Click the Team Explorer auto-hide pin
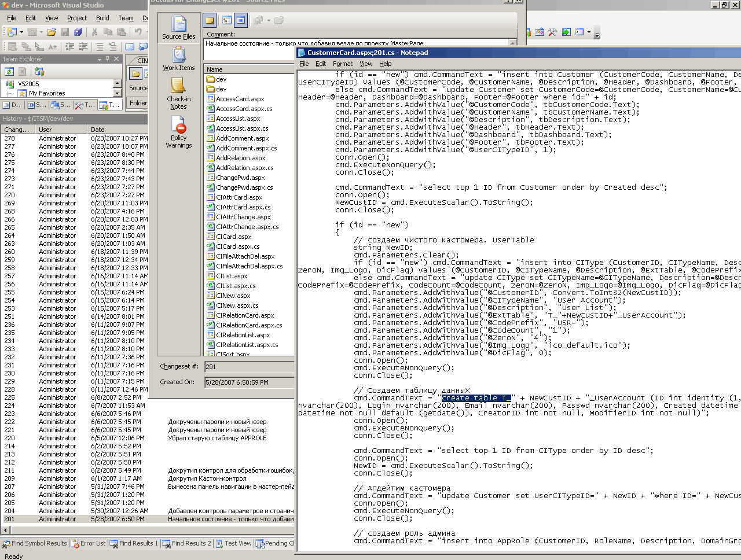The height and width of the screenshot is (560, 741). coord(107,59)
